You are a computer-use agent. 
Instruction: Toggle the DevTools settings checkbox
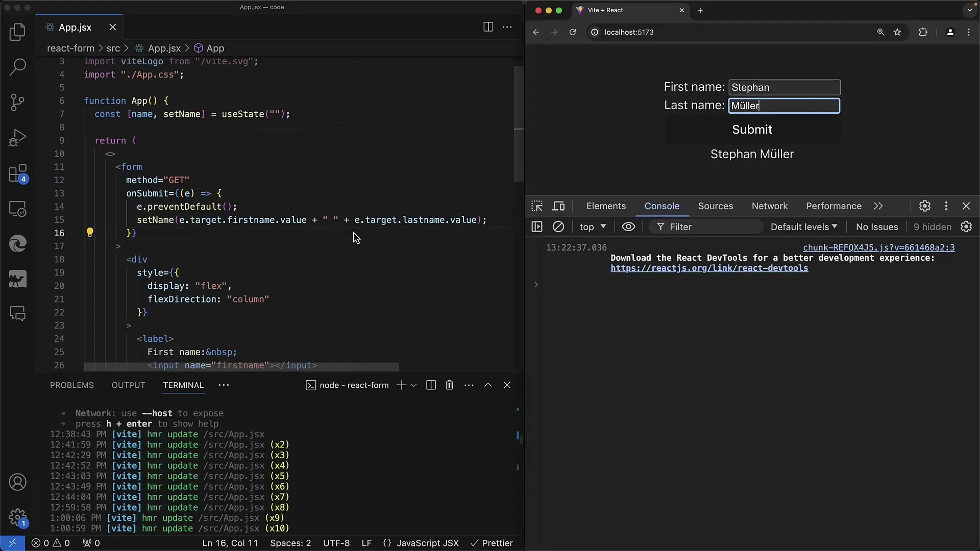(x=925, y=206)
